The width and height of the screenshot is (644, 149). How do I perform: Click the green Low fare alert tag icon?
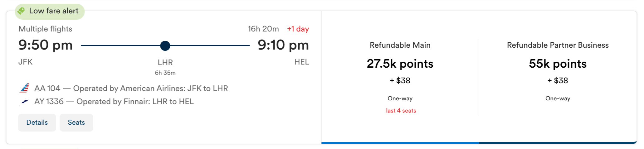(x=21, y=11)
